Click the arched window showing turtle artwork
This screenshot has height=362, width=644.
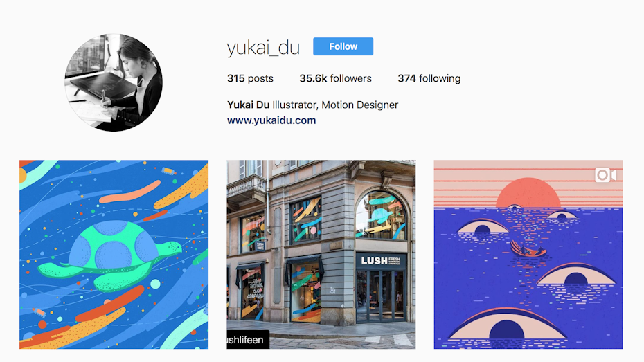[x=381, y=215]
